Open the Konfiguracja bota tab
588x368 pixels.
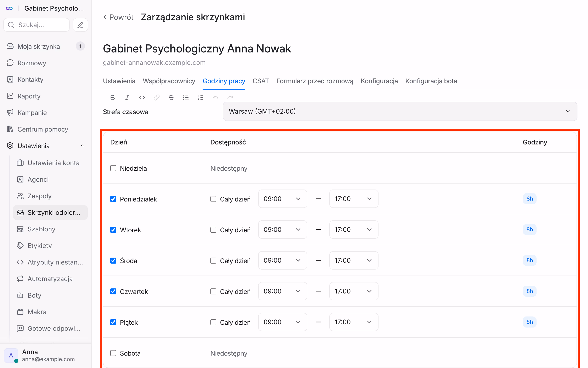point(431,81)
